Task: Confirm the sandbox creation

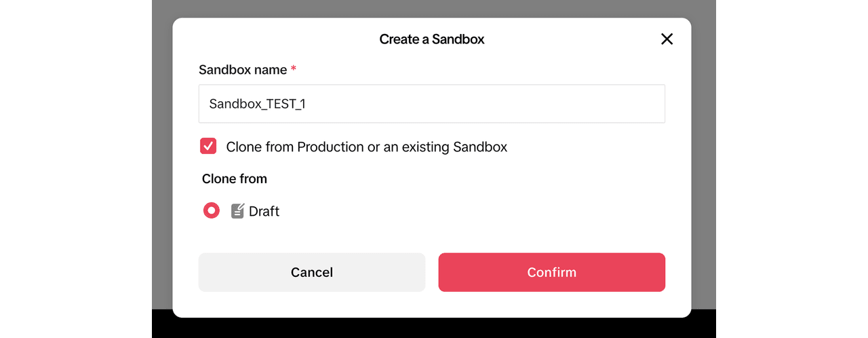Action: click(x=552, y=272)
